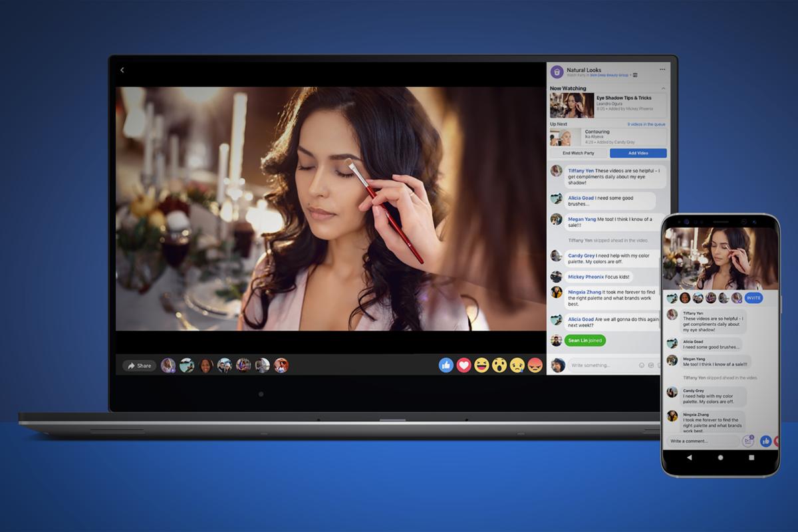Click Candy Grey's name in laptop chat
This screenshot has height=532, width=798.
pyautogui.click(x=581, y=256)
